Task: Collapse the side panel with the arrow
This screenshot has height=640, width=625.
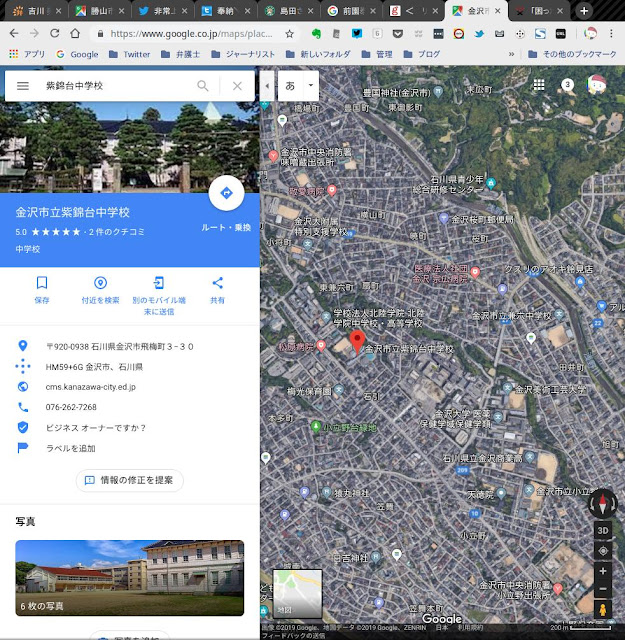Action: pyautogui.click(x=267, y=86)
